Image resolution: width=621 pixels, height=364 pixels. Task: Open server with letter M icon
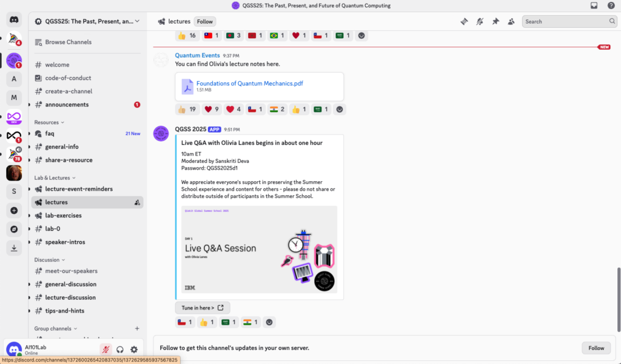14,98
